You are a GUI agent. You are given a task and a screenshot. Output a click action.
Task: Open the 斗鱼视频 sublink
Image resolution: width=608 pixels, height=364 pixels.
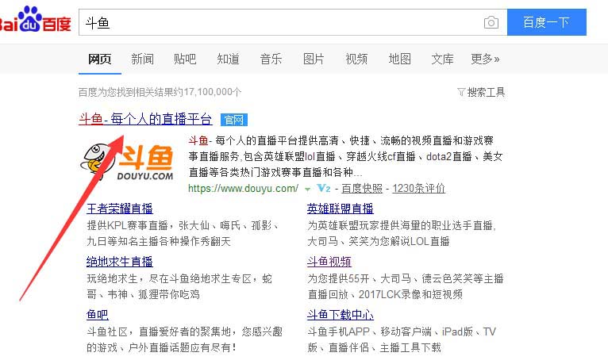329,262
